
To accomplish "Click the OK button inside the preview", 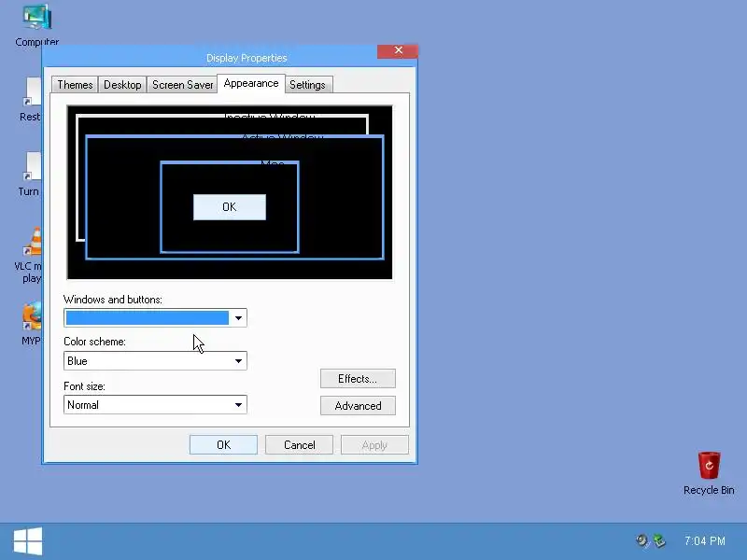I will 230,207.
